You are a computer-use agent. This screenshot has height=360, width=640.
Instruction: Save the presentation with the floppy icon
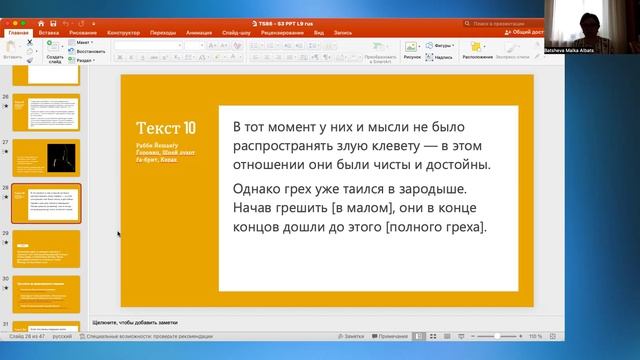pyautogui.click(x=53, y=24)
